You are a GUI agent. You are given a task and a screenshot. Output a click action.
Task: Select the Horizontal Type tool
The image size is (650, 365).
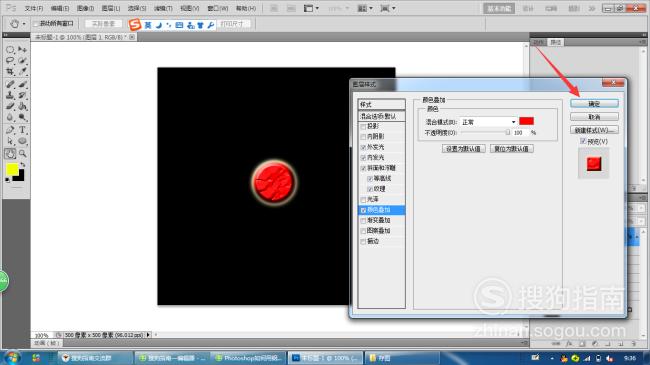click(x=22, y=130)
